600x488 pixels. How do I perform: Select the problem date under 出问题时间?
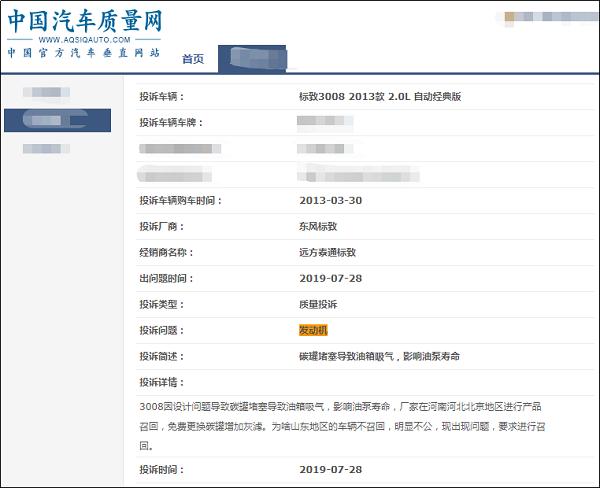click(331, 278)
